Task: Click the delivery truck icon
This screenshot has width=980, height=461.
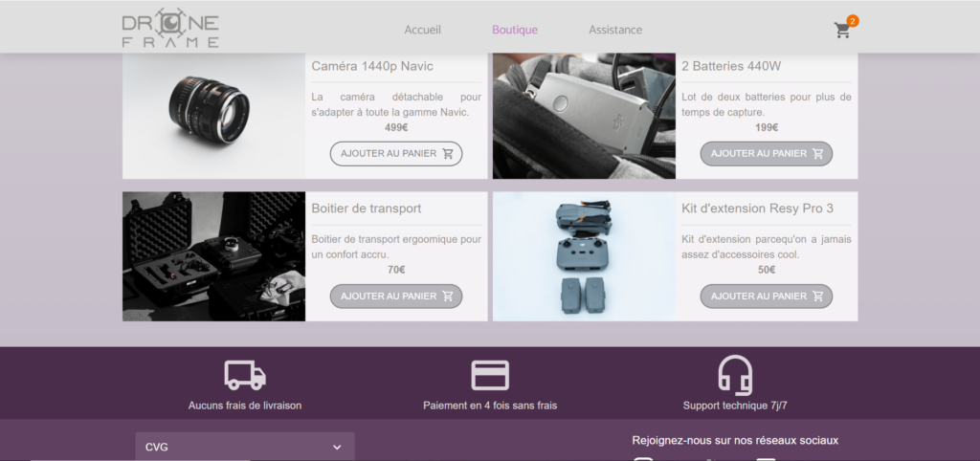Action: [245, 375]
